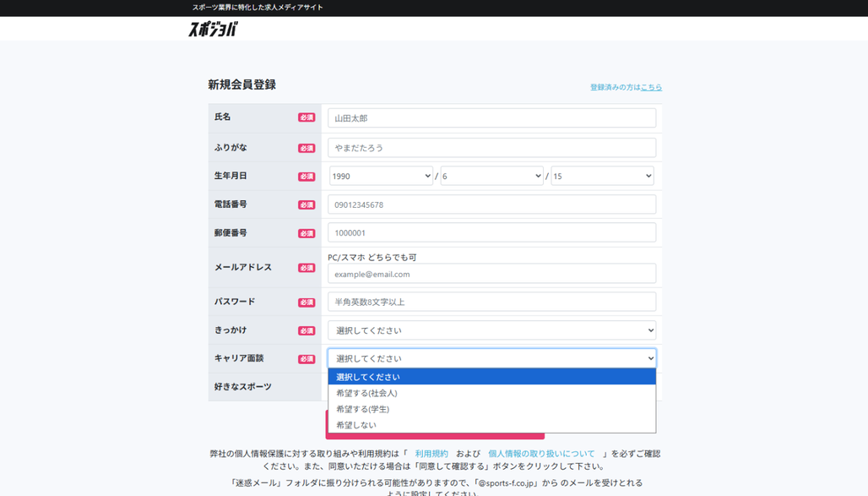Screen dimensions: 868x496
Task: Click the 電話番号 phone input
Action: (x=491, y=204)
